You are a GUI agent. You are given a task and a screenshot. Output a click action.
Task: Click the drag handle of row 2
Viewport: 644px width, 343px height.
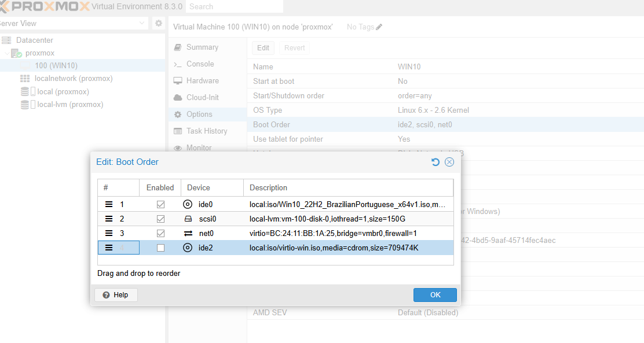pyautogui.click(x=109, y=219)
